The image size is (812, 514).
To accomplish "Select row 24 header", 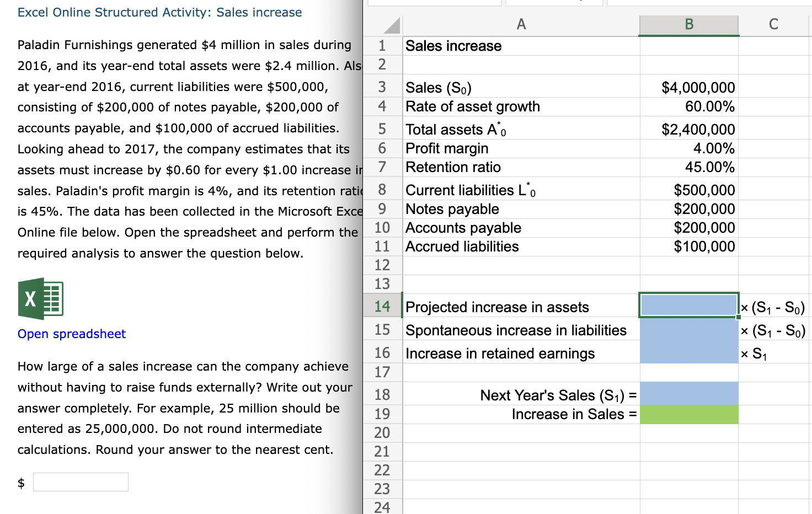I will coord(382,507).
